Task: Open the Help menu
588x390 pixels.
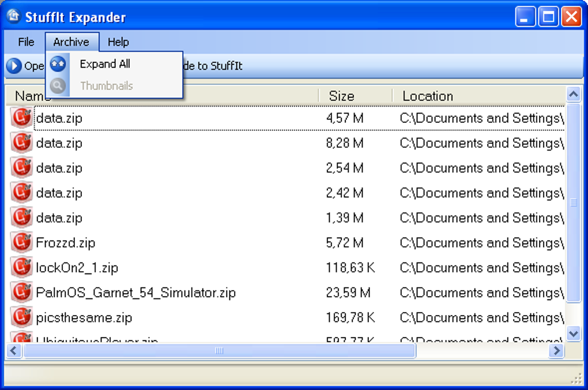Action: pos(118,42)
